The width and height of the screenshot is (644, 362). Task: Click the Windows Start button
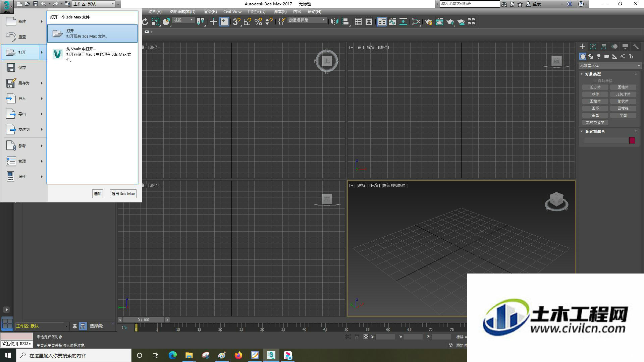tap(8, 355)
